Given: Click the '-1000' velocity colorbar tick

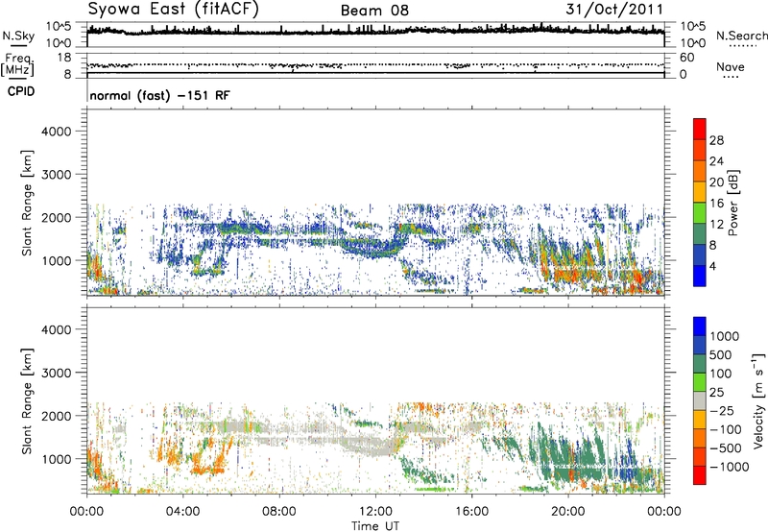Looking at the screenshot, I should [730, 467].
